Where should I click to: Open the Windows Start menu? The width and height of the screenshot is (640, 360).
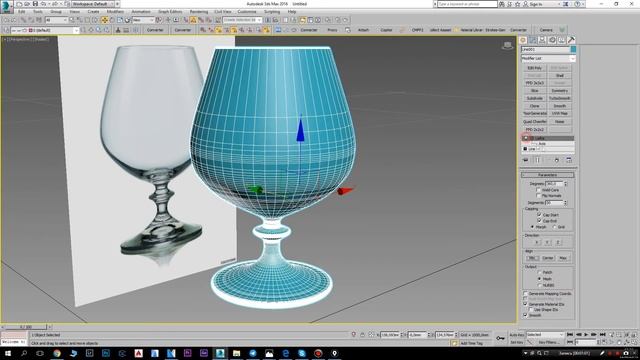coord(8,353)
